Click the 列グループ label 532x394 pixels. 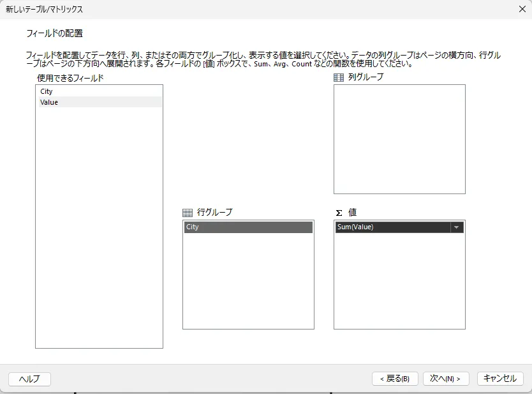pos(366,77)
